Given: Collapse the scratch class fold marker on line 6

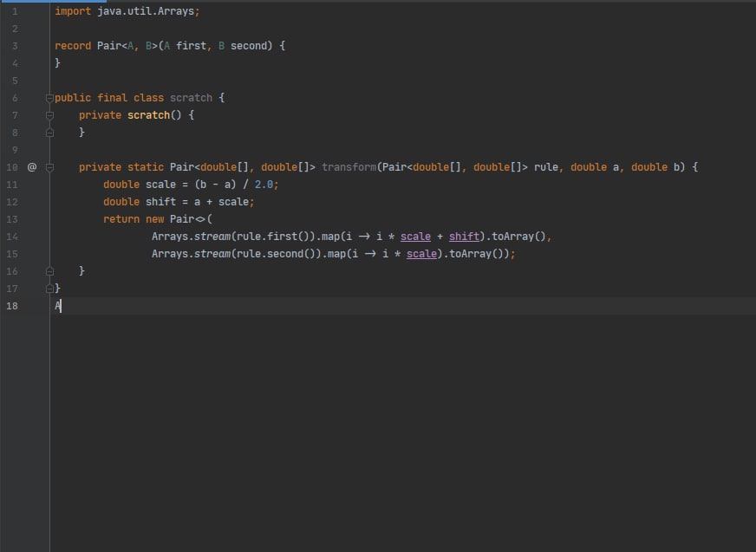Looking at the screenshot, I should point(49,98).
